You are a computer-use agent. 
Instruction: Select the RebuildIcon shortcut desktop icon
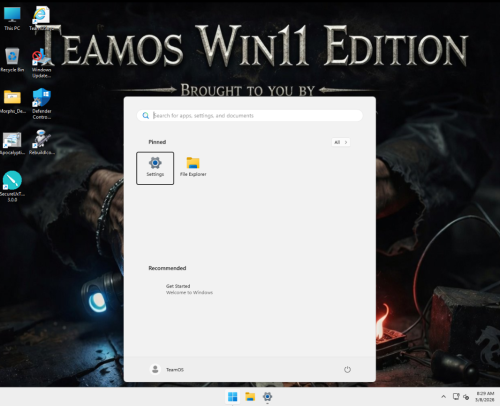pyautogui.click(x=41, y=143)
